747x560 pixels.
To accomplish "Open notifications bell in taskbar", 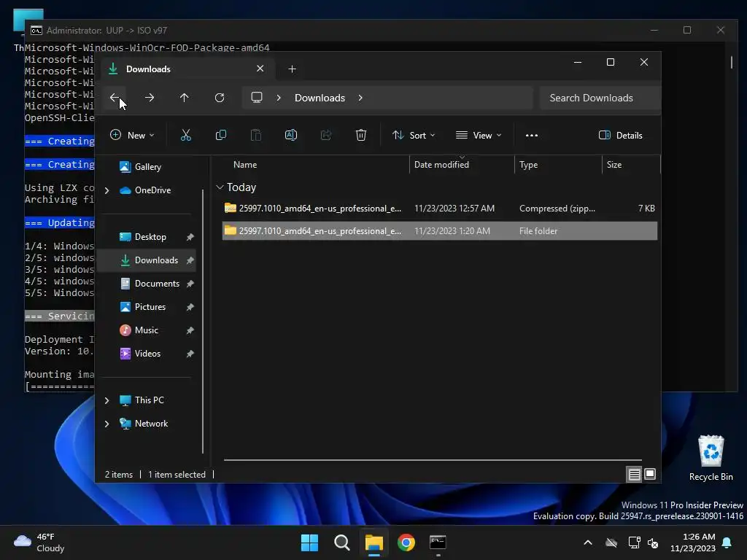I will tap(727, 542).
